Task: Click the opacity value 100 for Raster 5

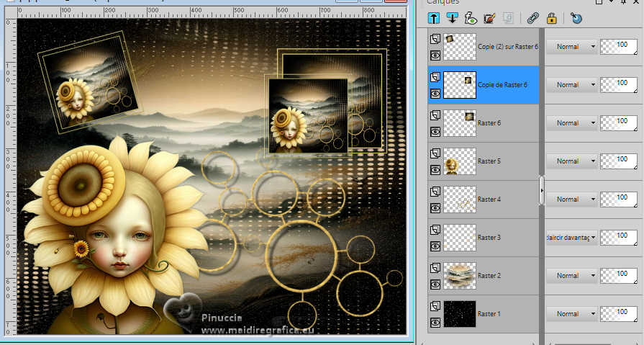Action: tap(622, 158)
